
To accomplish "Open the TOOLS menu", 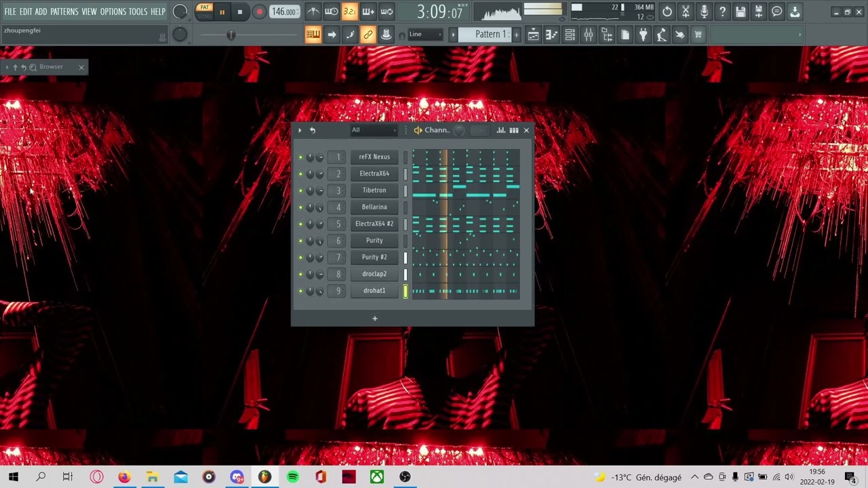I will click(138, 12).
